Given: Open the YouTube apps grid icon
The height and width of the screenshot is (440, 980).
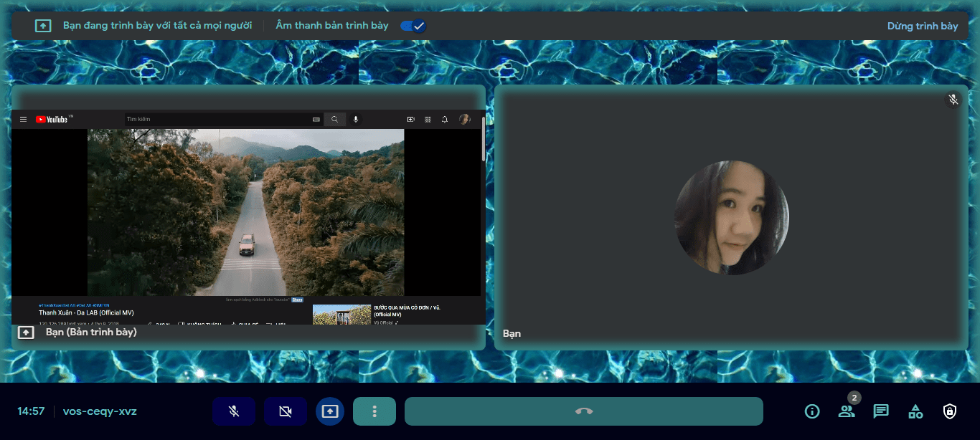Looking at the screenshot, I should 428,119.
